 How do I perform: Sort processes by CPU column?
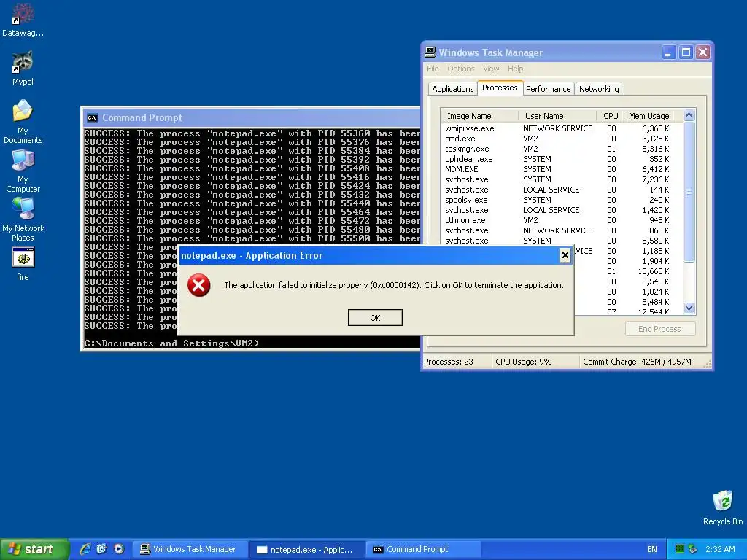click(610, 116)
